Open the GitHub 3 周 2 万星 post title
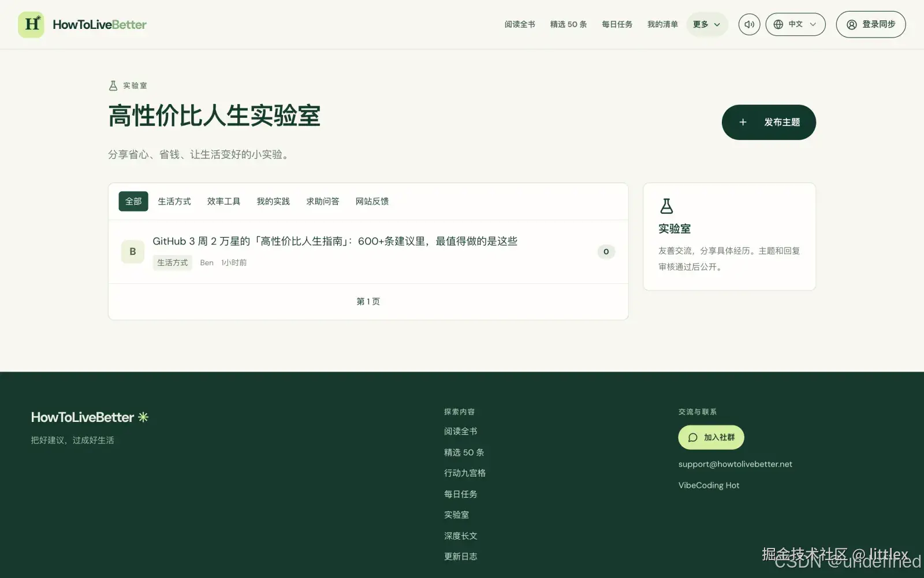Image resolution: width=924 pixels, height=578 pixels. click(335, 241)
